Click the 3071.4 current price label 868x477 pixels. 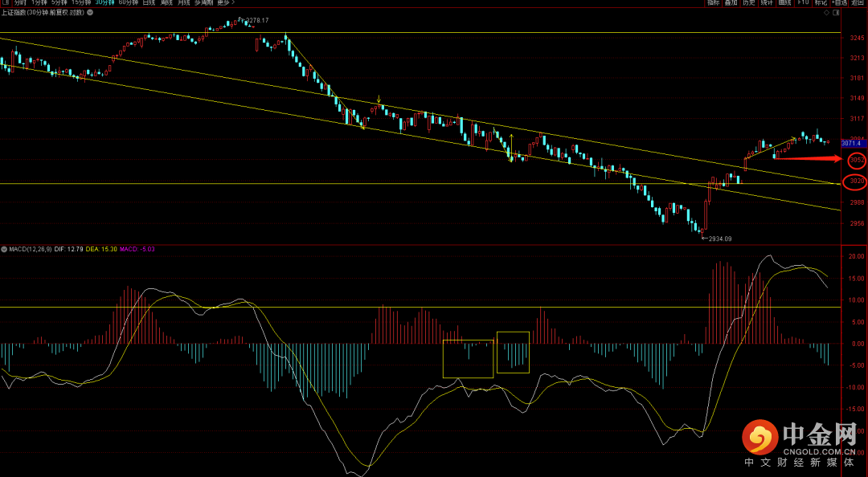point(850,143)
